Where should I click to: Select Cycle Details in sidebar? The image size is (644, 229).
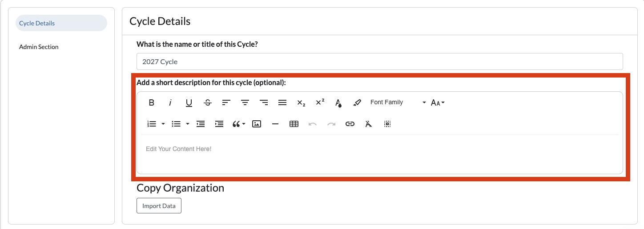61,23
